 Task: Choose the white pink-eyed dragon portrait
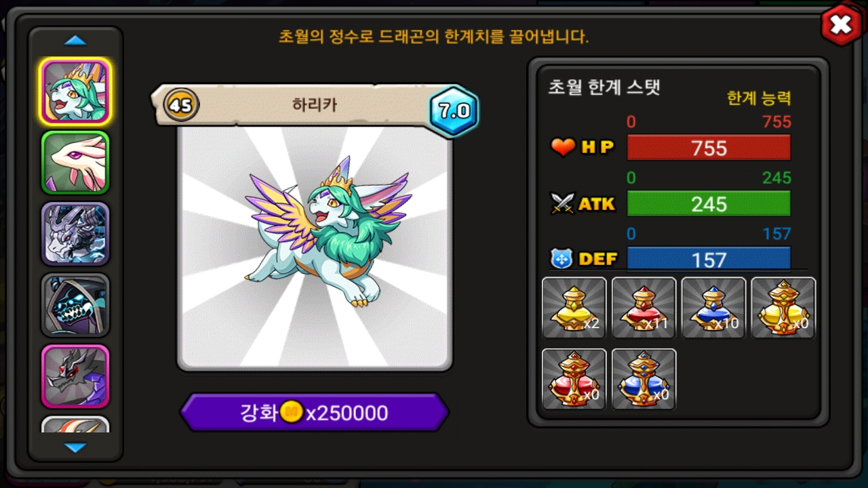[75, 163]
